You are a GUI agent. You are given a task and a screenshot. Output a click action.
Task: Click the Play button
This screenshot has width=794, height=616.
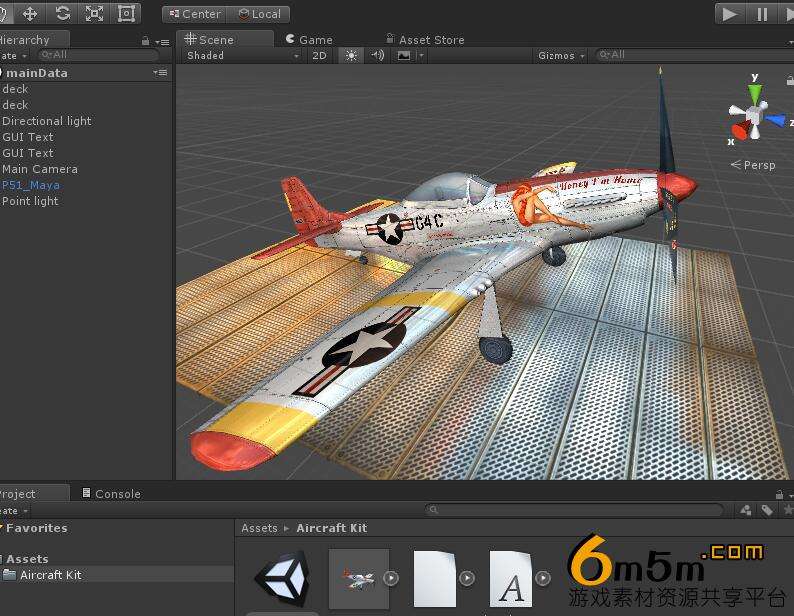pyautogui.click(x=730, y=14)
